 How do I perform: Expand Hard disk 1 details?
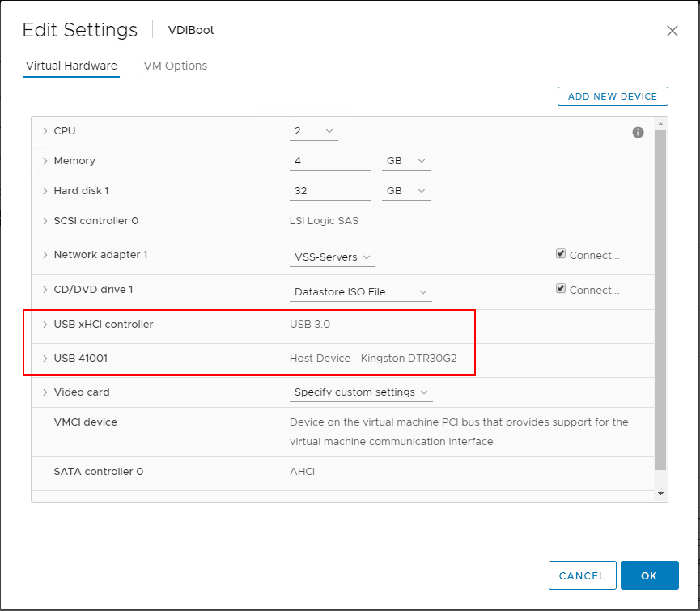45,190
